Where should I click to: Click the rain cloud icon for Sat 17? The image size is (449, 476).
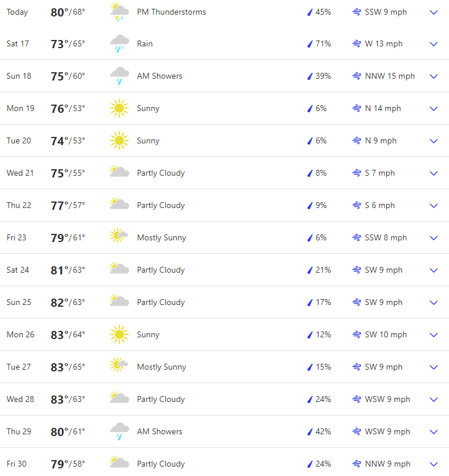coord(119,44)
